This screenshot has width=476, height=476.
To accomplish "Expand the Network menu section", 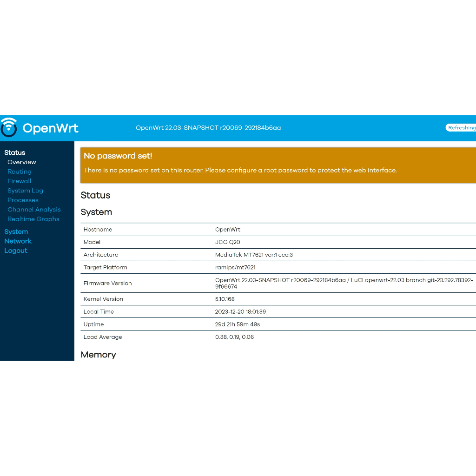I will pyautogui.click(x=18, y=241).
